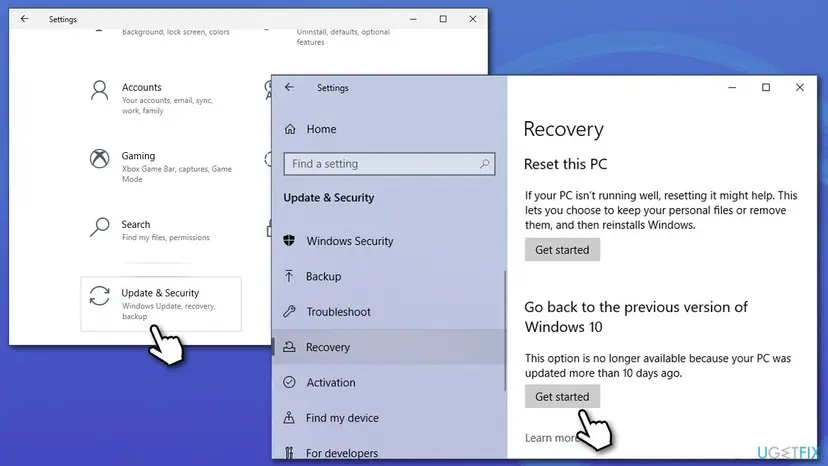Open Learn more link

[x=551, y=438]
